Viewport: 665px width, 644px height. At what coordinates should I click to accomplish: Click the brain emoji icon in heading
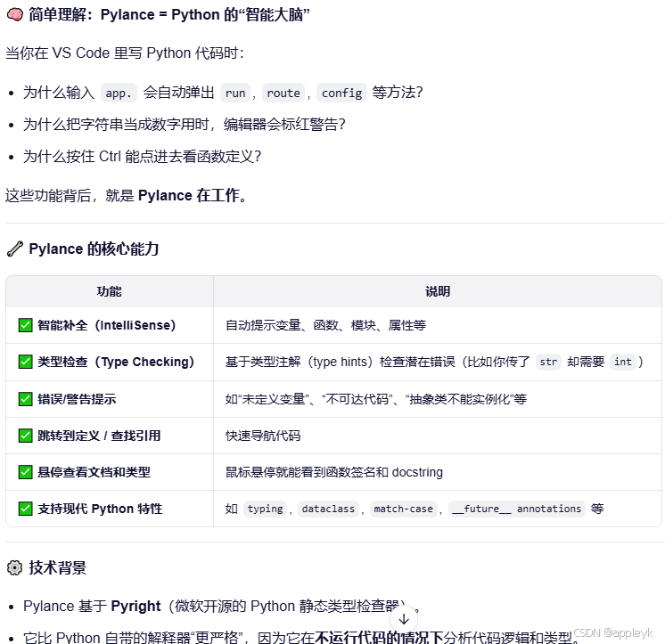15,15
